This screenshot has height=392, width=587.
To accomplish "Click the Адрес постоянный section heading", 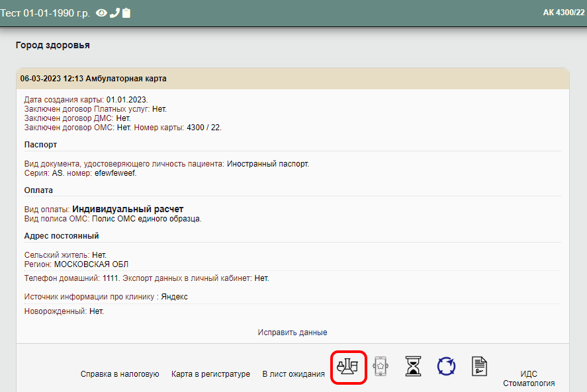I will (x=62, y=236).
